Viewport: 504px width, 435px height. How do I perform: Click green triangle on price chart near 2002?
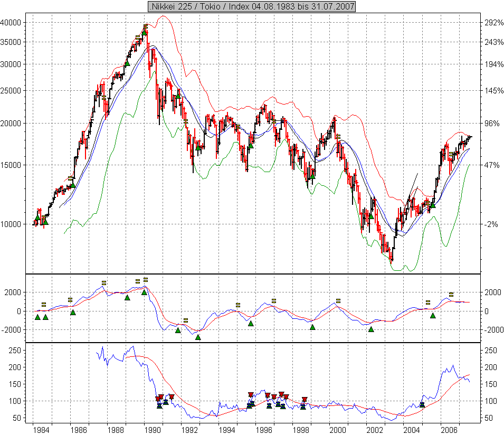(371, 215)
